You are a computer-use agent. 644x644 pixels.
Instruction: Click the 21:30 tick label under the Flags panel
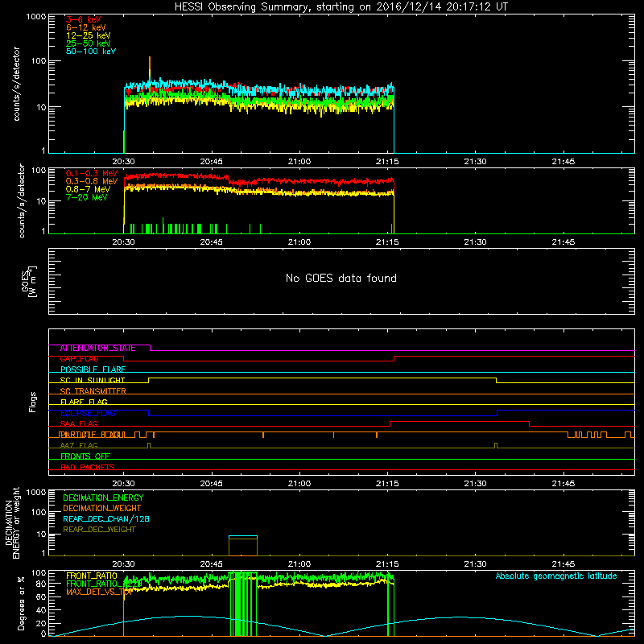coord(475,484)
